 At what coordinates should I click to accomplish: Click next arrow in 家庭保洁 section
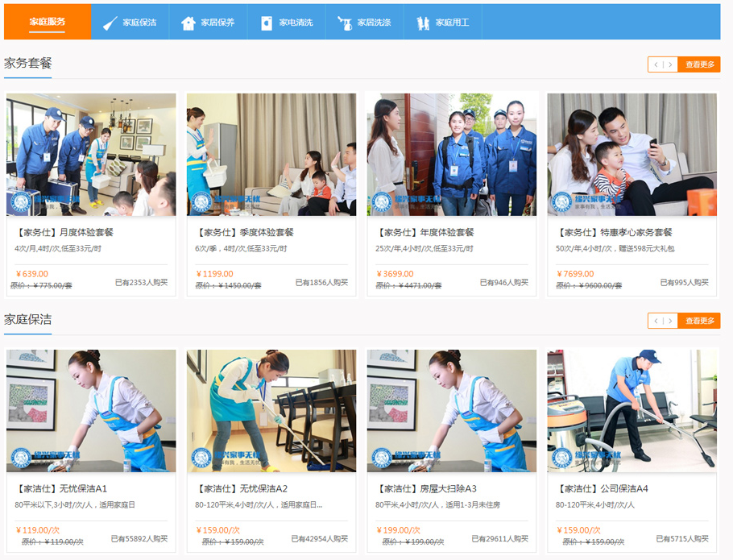point(669,321)
